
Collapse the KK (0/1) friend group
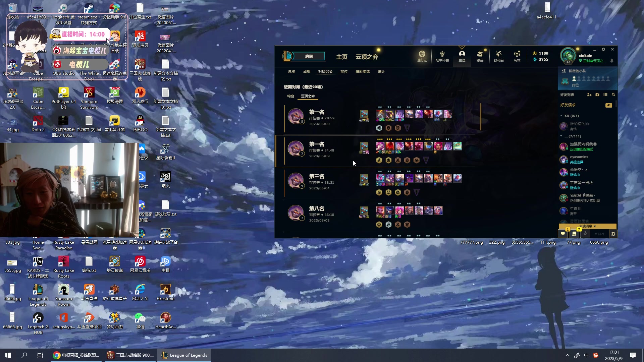(x=561, y=116)
